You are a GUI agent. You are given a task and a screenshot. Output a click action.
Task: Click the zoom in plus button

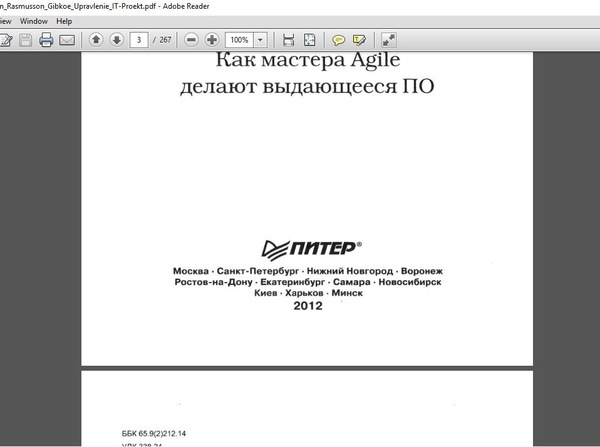point(212,40)
